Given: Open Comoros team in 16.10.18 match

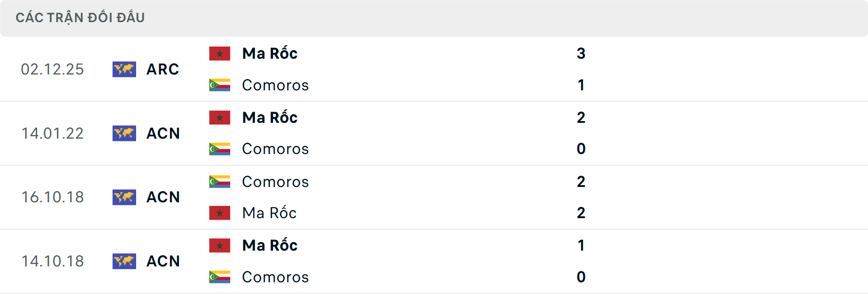Looking at the screenshot, I should click(275, 182).
